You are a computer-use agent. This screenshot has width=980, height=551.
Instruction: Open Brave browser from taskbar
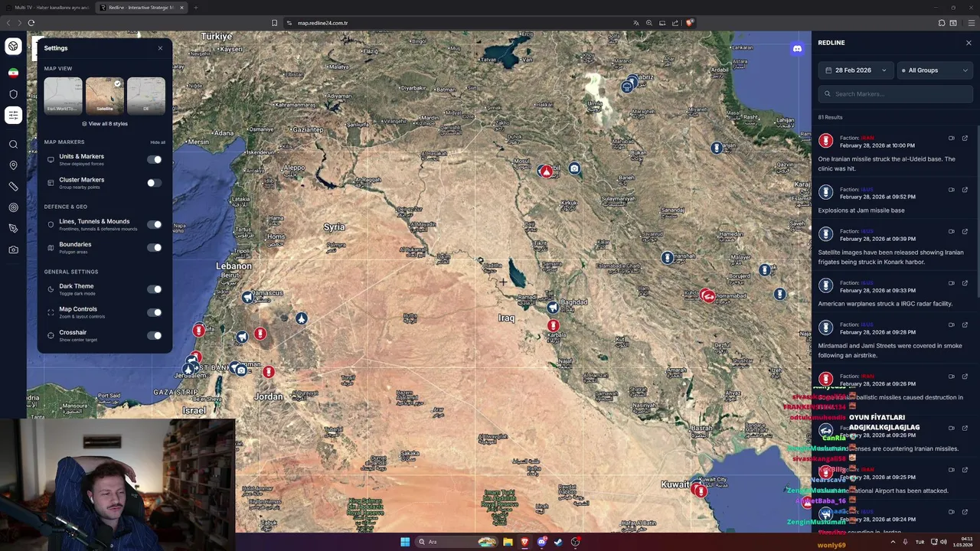click(524, 542)
